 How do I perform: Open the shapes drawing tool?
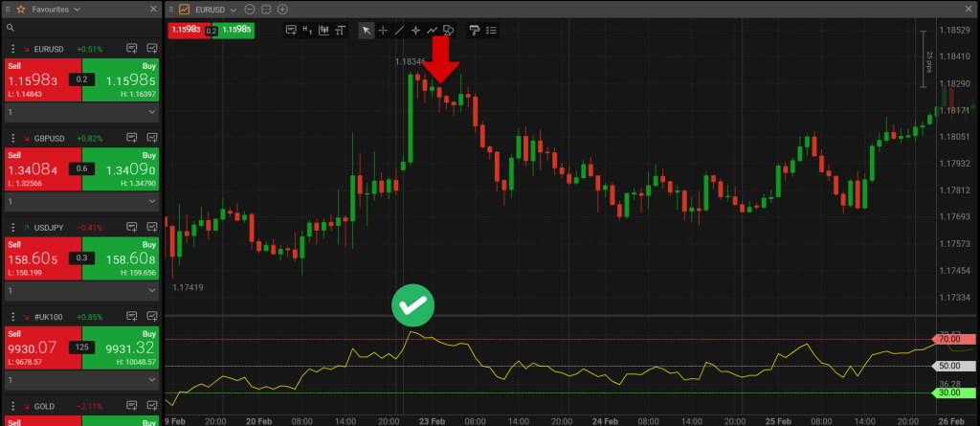coord(448,30)
